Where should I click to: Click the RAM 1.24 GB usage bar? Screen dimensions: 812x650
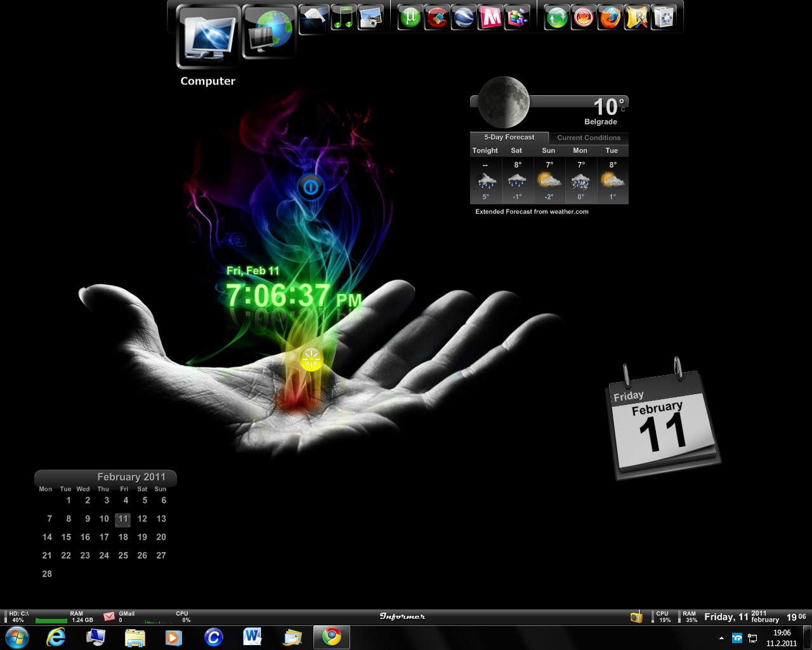pos(65,616)
